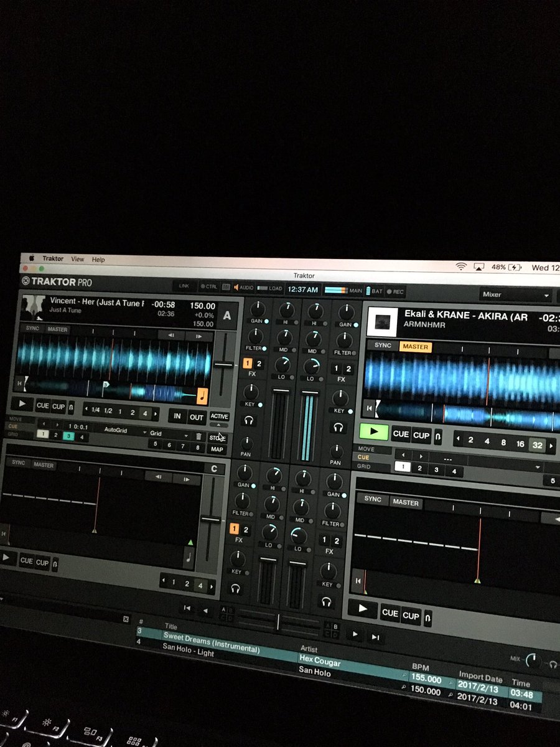The height and width of the screenshot is (747, 560).
Task: Nudge Deck A tempo bend left arrow
Action: point(171,336)
